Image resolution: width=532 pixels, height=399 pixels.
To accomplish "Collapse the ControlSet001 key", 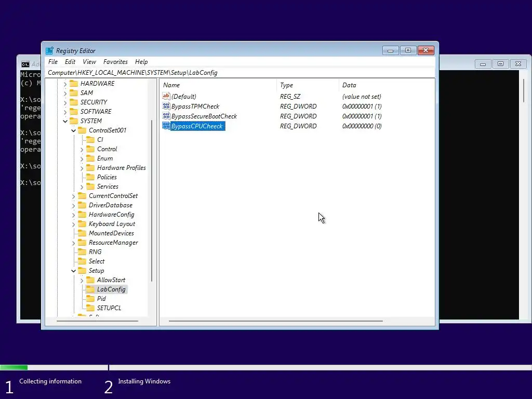I will point(73,130).
